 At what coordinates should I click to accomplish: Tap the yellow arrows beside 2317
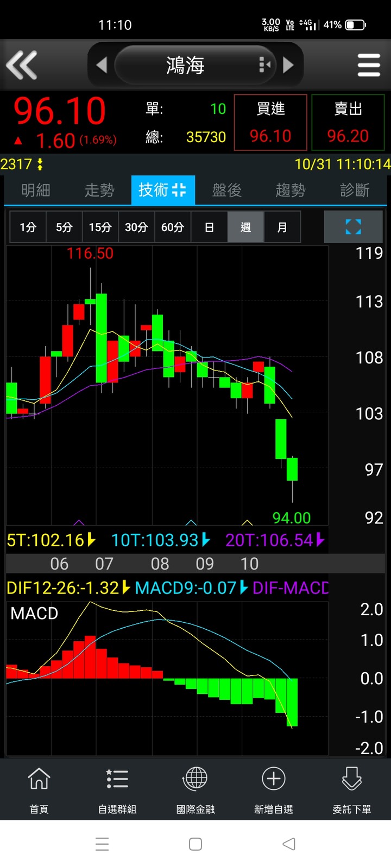tap(40, 164)
